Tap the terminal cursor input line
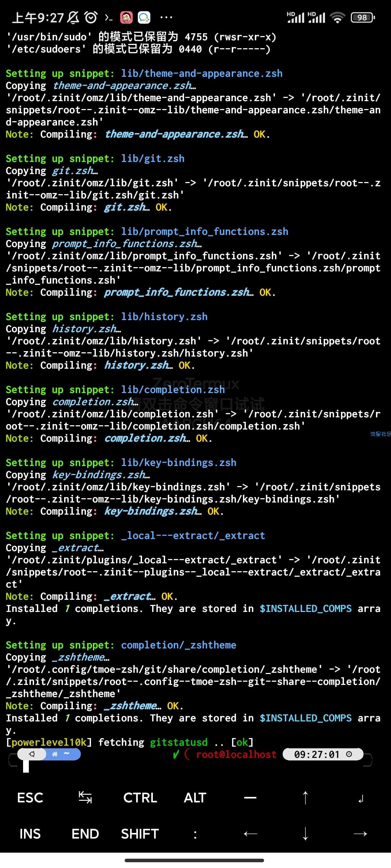This screenshot has height=868, width=391. [195, 766]
